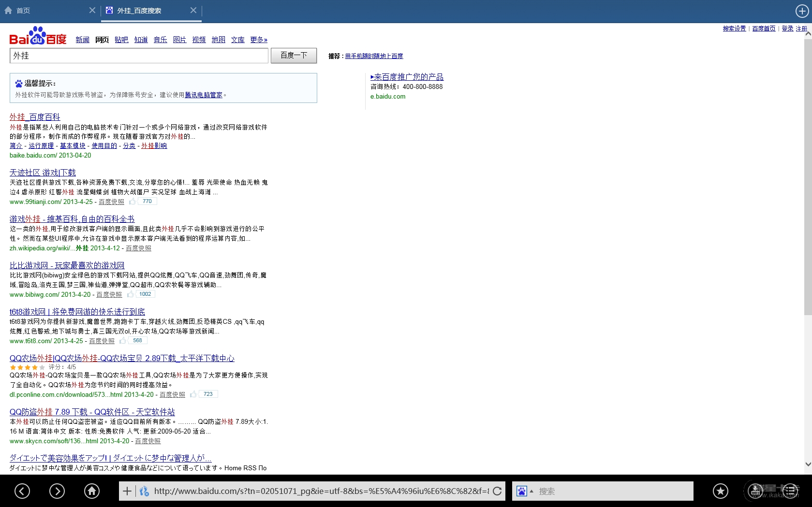Open the ダイエットで美容効果をアップ result
This screenshot has width=812, height=507.
pyautogui.click(x=110, y=458)
